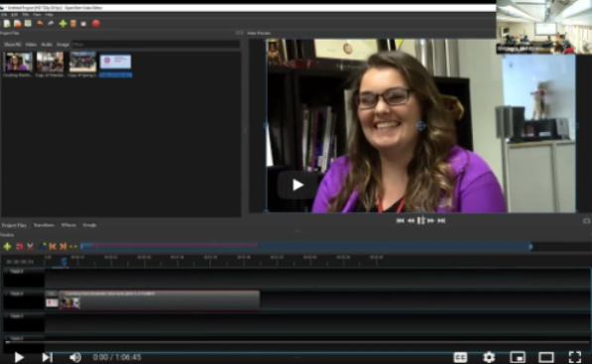Click the first project file thumbnail
Screen dimensions: 592x364
coord(18,61)
